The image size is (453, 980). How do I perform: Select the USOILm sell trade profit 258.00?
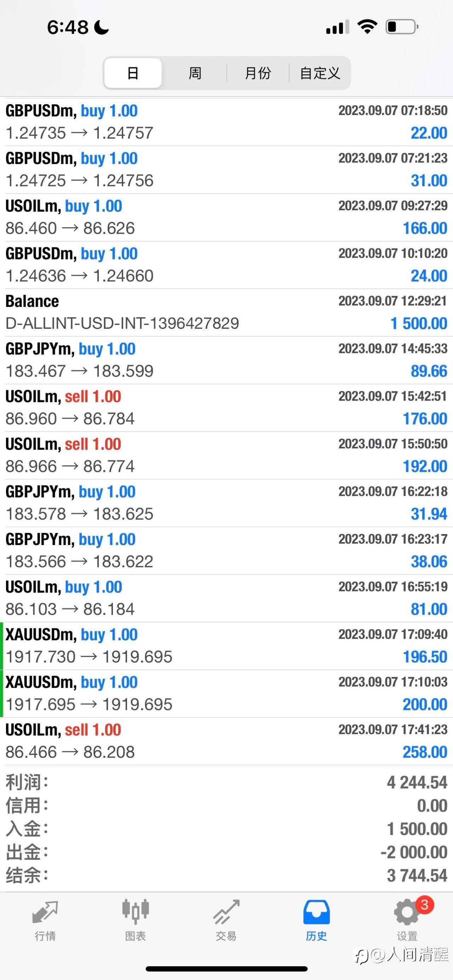(x=226, y=741)
